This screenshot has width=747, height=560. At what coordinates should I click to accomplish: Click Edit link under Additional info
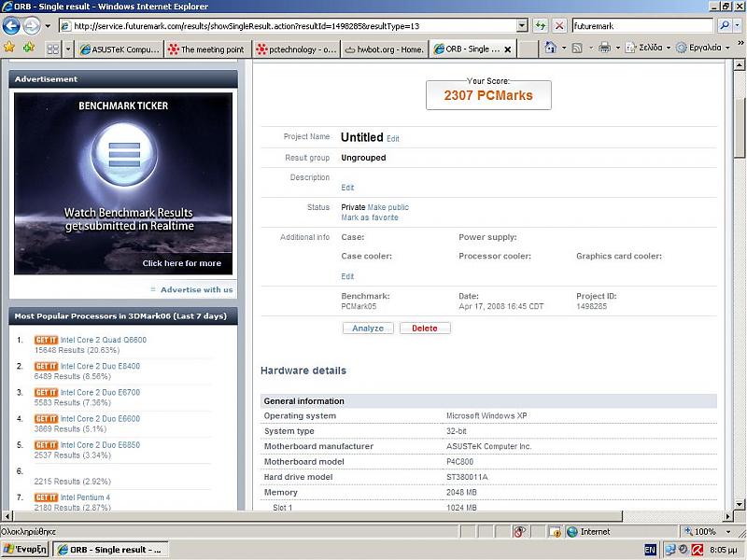tap(347, 276)
